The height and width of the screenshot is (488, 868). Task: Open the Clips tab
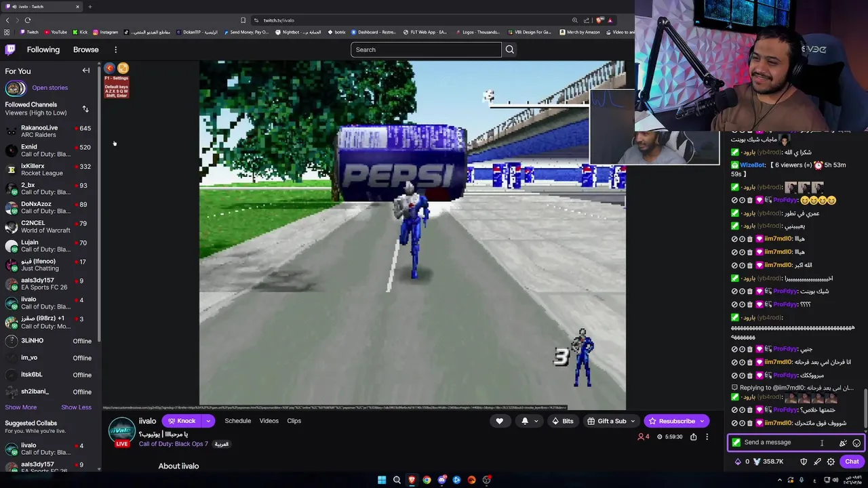click(294, 421)
